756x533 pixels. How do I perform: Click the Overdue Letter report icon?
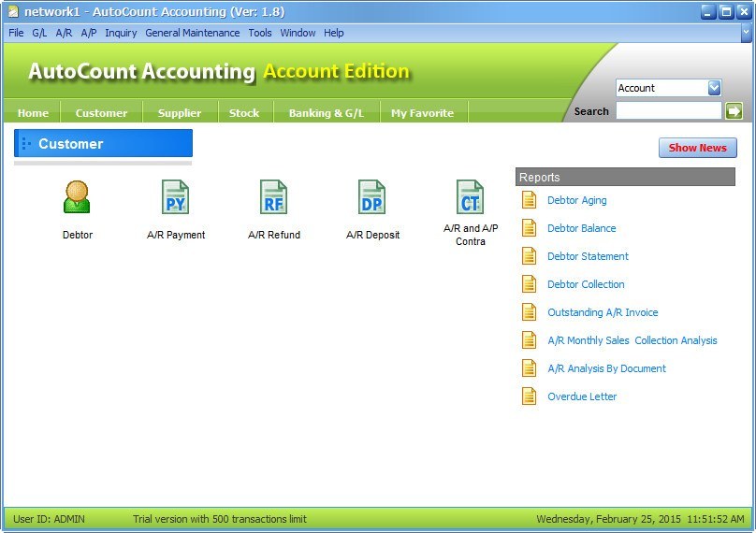coord(529,396)
